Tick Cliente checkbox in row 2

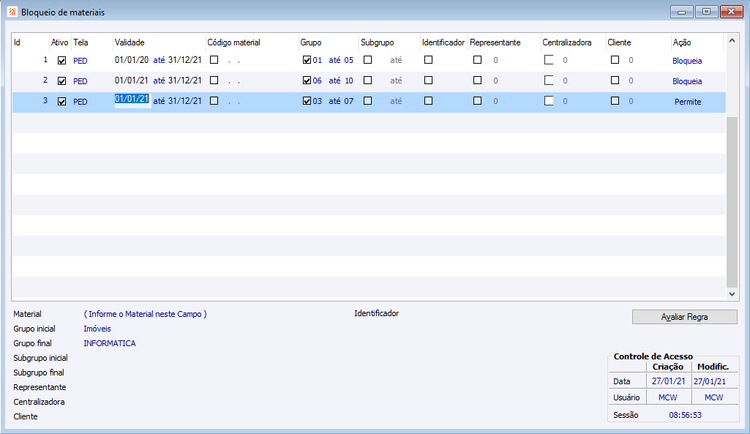[615, 80]
